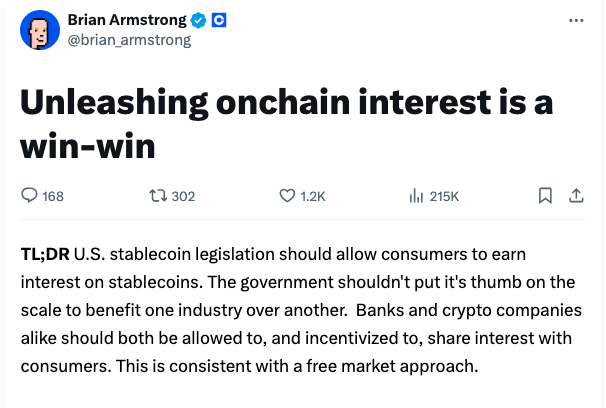Click the repost arrows icon

pos(157,196)
